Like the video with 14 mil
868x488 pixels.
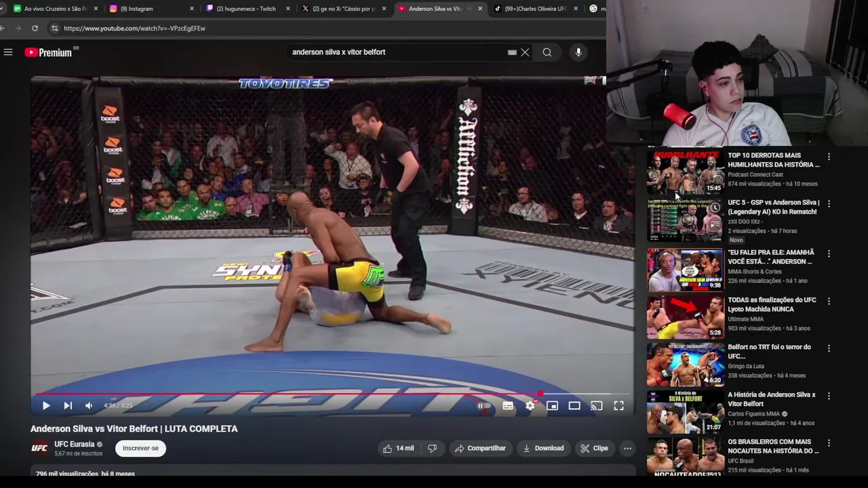pyautogui.click(x=398, y=448)
